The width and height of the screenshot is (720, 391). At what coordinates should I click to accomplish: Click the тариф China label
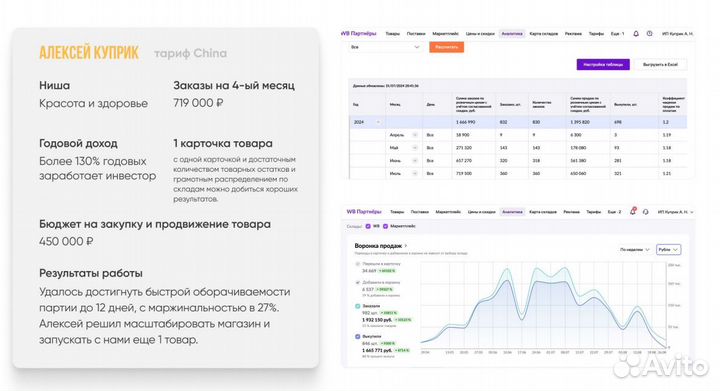click(x=191, y=53)
